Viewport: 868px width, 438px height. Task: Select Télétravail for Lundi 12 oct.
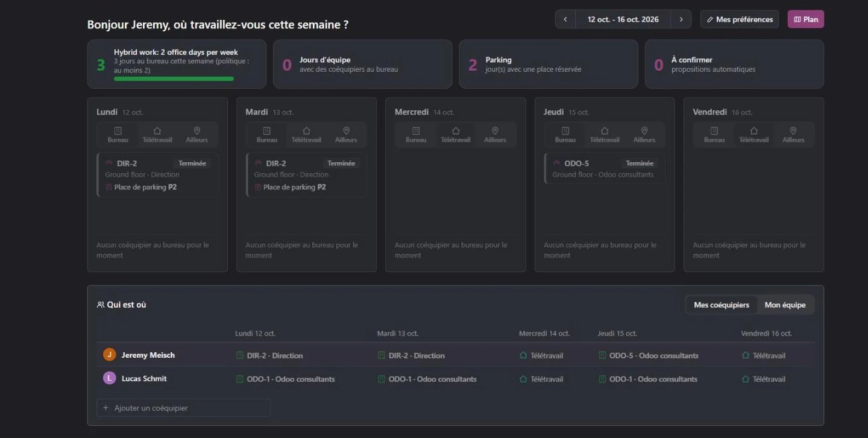[x=157, y=135]
